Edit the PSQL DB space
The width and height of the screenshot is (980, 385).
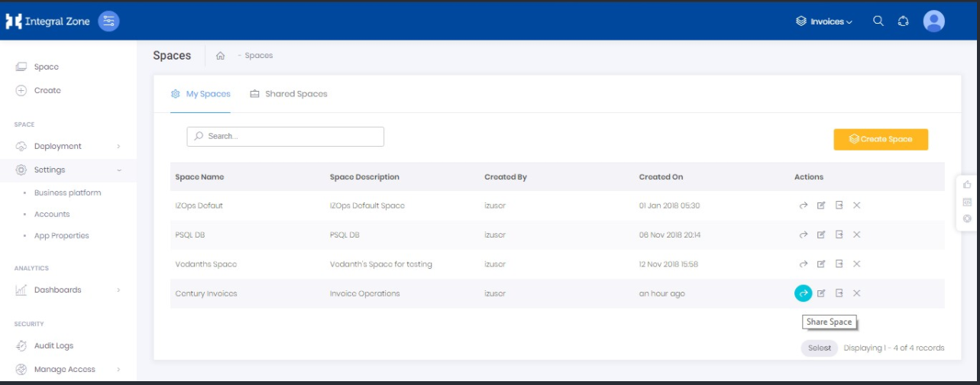[x=821, y=235]
